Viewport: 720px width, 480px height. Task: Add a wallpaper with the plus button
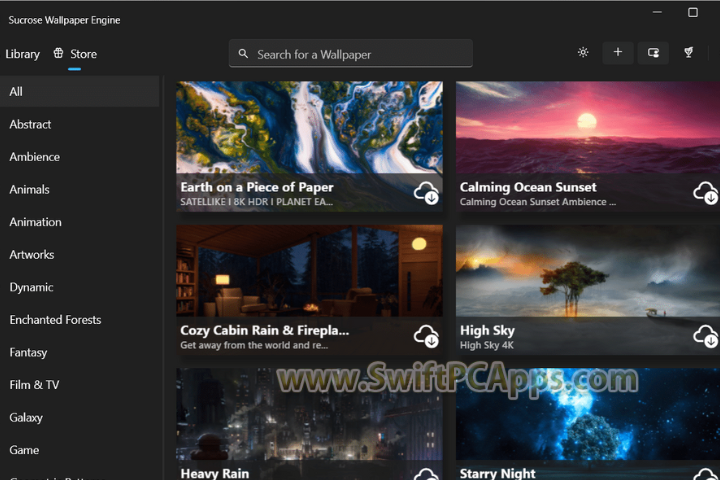[618, 52]
